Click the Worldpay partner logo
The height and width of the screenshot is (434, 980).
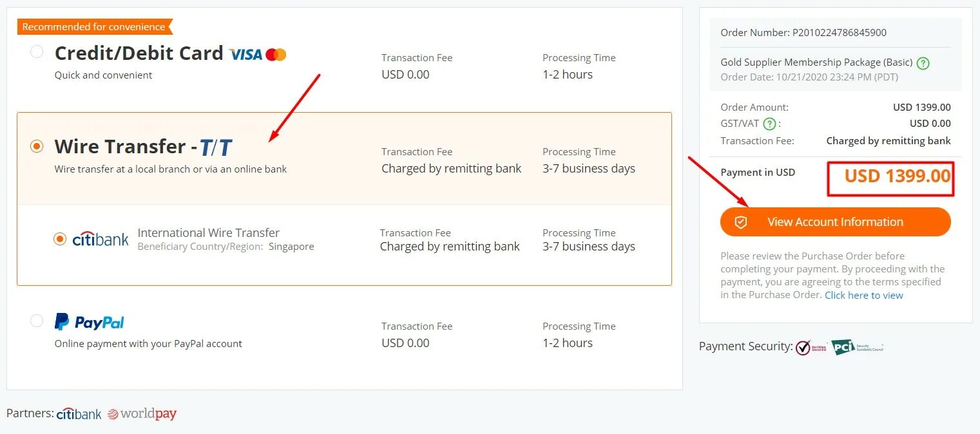[x=142, y=414]
